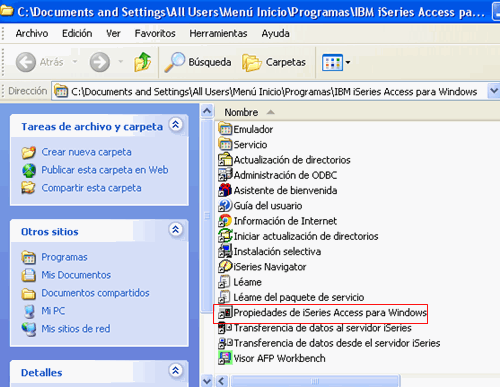Click the Atrás back arrow button

(x=26, y=62)
